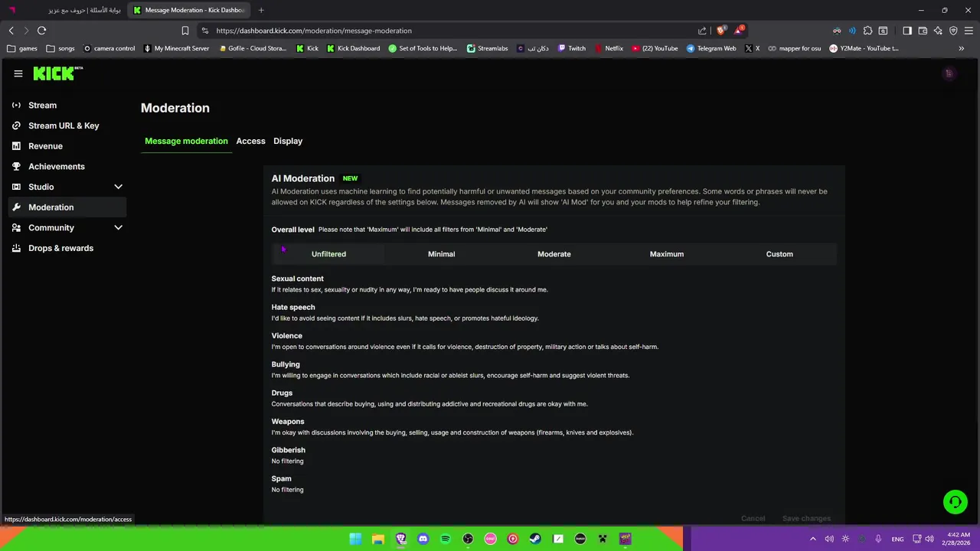Viewport: 980px width, 551px height.
Task: Open the mapper for osu bookmark
Action: click(794, 48)
